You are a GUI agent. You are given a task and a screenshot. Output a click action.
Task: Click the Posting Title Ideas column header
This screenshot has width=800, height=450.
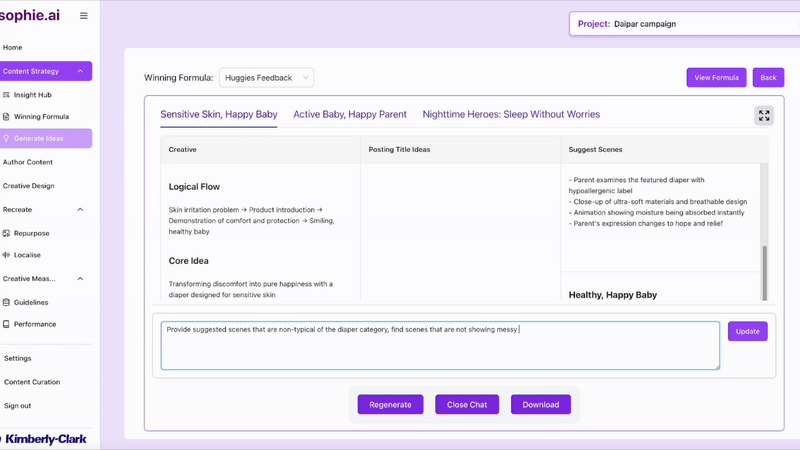point(399,149)
